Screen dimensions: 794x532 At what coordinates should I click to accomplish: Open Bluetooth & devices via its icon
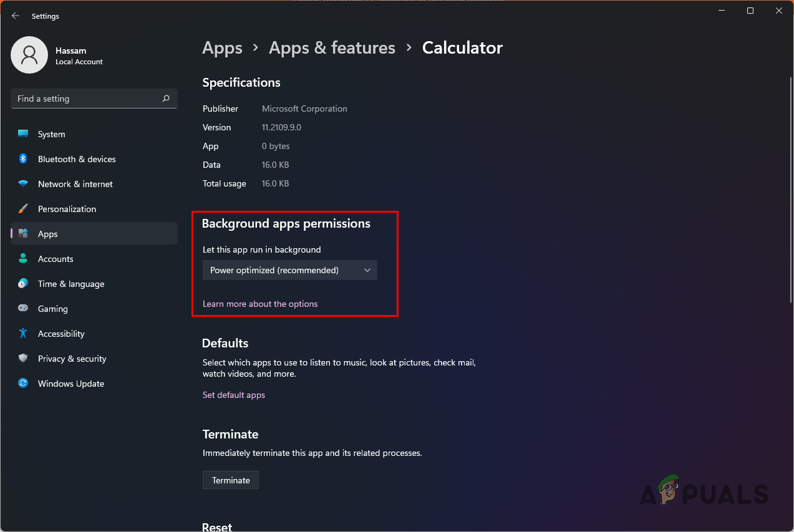pyautogui.click(x=23, y=159)
